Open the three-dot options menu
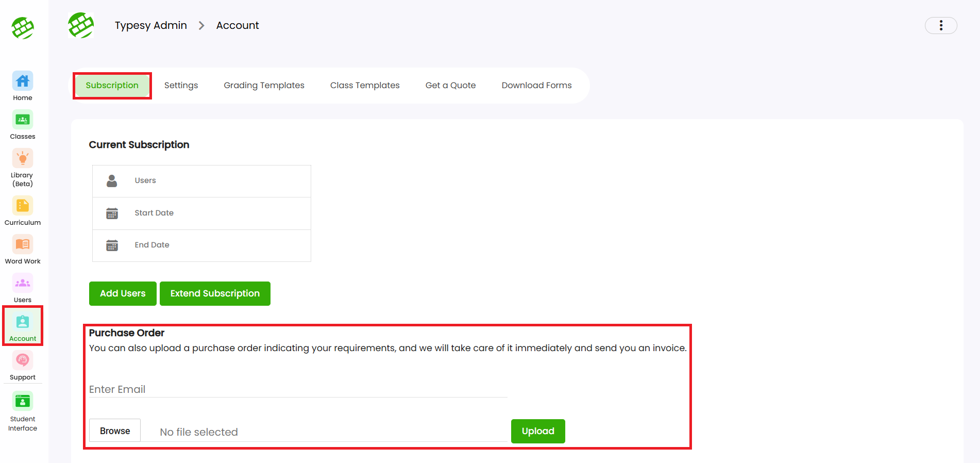 [x=940, y=25]
